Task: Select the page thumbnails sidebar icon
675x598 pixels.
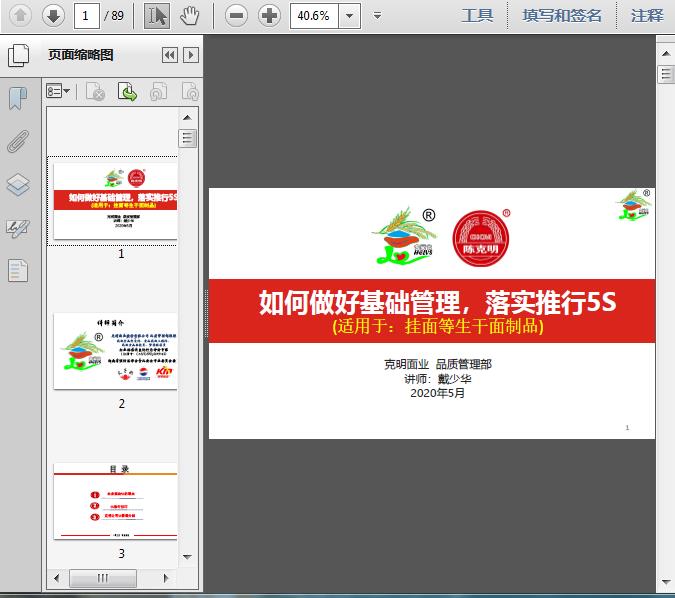Action: pyautogui.click(x=19, y=55)
